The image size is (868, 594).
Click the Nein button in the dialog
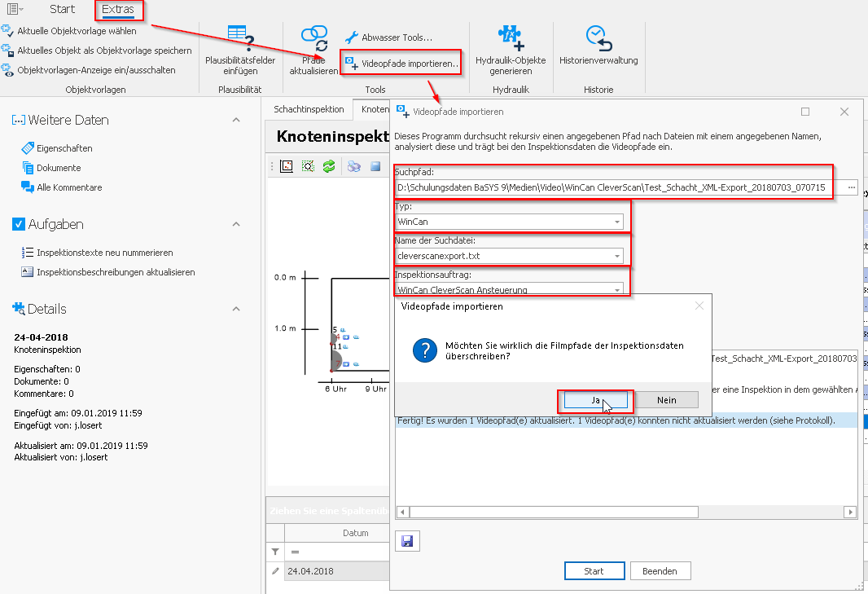point(666,400)
